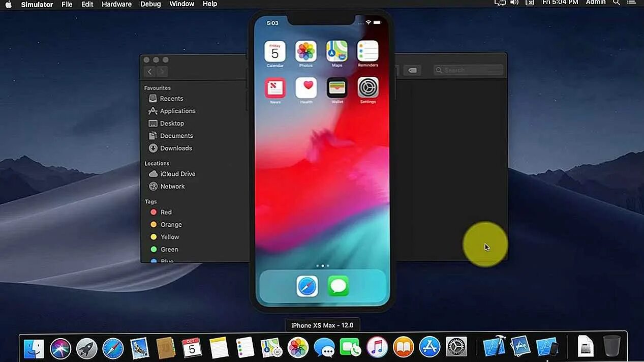Open Launchpad from the macOS Dock
Viewport: 644px width, 362px height.
click(x=87, y=348)
